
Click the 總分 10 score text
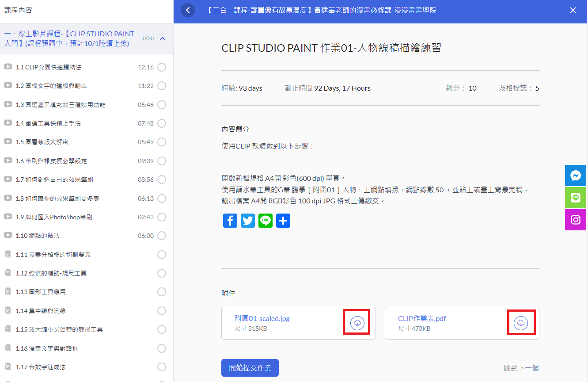coord(461,88)
